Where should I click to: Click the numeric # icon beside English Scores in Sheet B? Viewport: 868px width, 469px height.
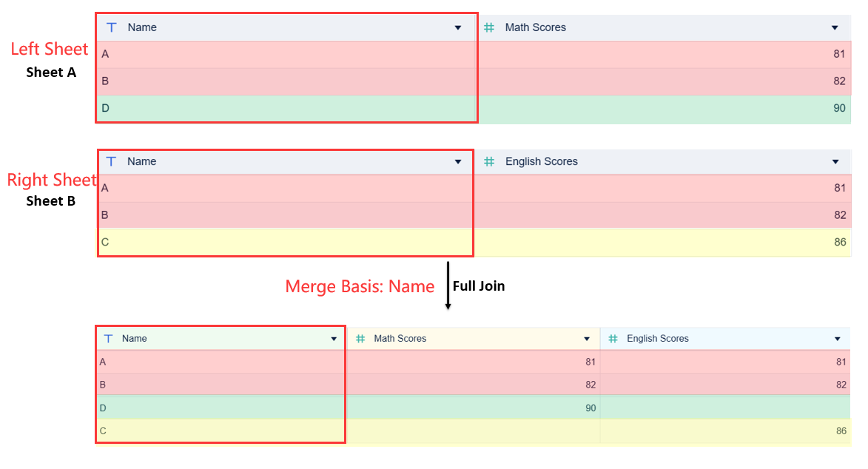pos(489,161)
